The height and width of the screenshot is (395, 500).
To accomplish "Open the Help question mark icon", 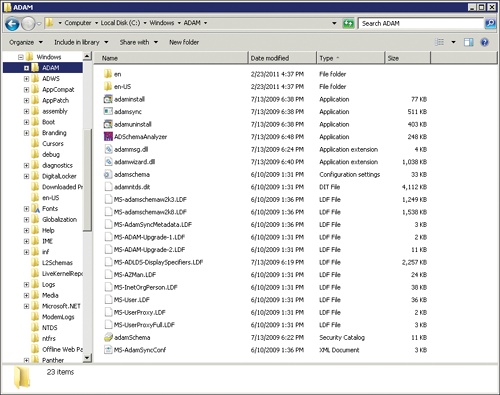I will tap(485, 42).
